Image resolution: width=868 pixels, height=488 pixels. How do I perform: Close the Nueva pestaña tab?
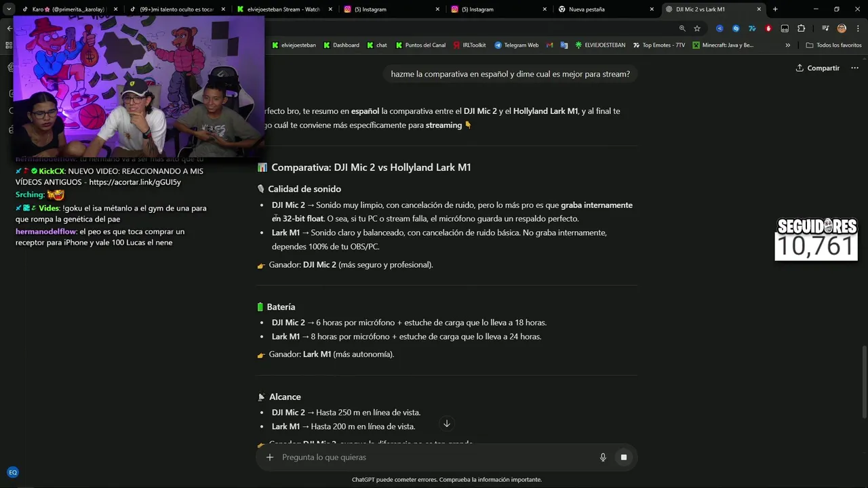click(652, 9)
